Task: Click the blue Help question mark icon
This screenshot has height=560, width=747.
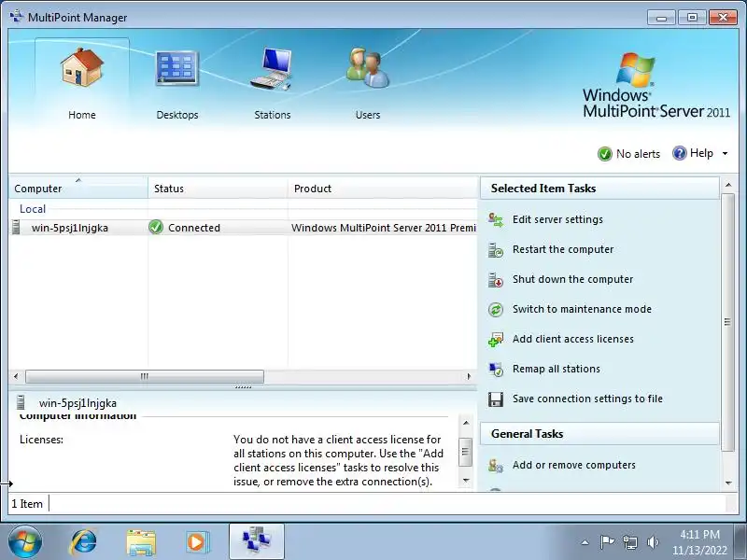Action: click(x=680, y=153)
